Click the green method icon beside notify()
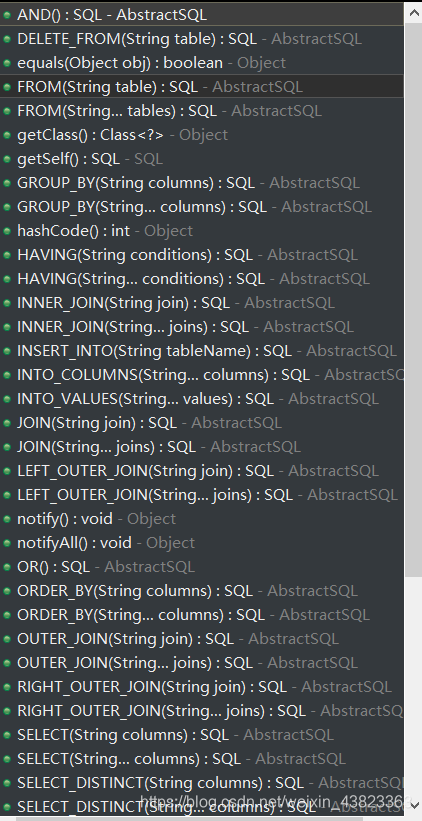Screen dimensions: 422x821 (7, 519)
